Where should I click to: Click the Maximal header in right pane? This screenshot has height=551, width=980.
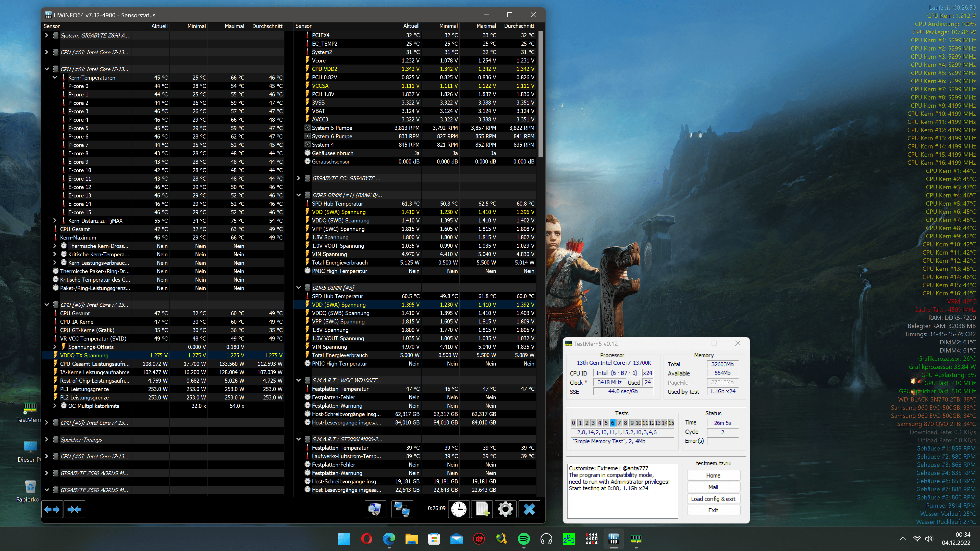(x=486, y=26)
